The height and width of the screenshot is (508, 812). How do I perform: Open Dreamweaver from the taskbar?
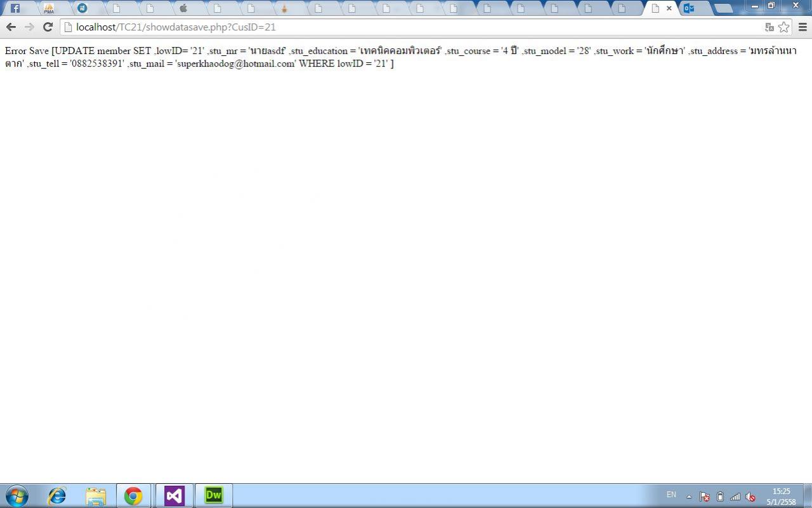(x=214, y=495)
